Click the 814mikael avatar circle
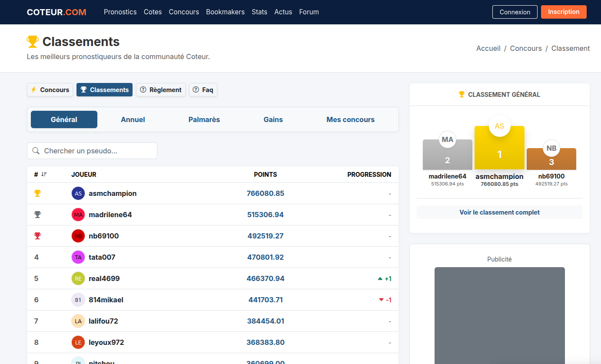 click(78, 300)
